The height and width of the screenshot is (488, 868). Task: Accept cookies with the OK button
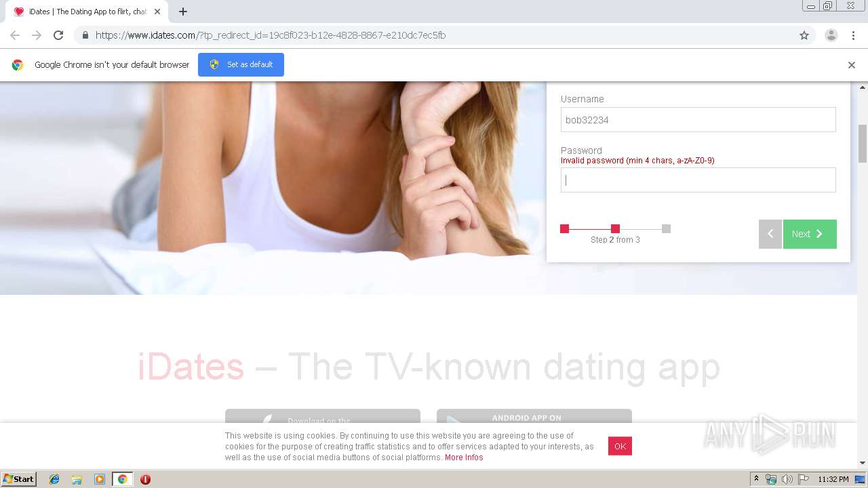tap(620, 446)
